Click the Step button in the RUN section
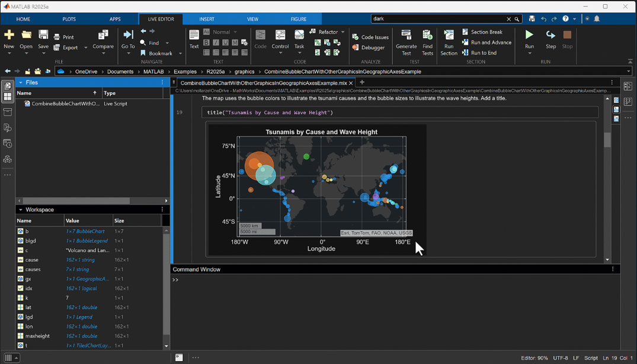Screen dimensions: 637x364 coord(550,39)
